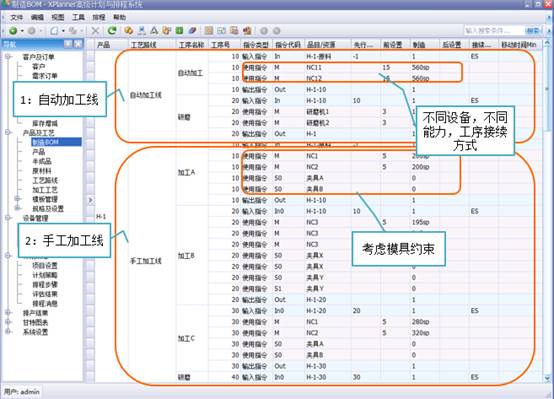This screenshot has width=554, height=399.
Task: Click the 搜索 button next to search box
Action: point(532,31)
